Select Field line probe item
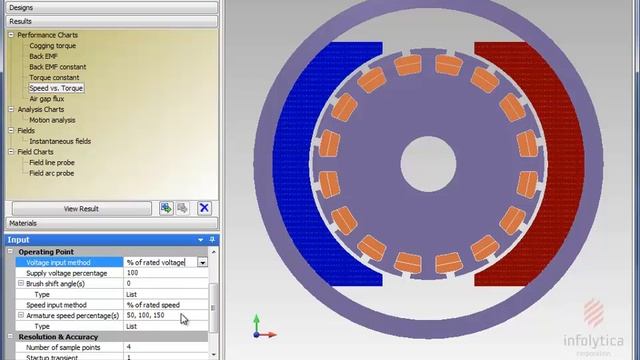 tap(52, 162)
